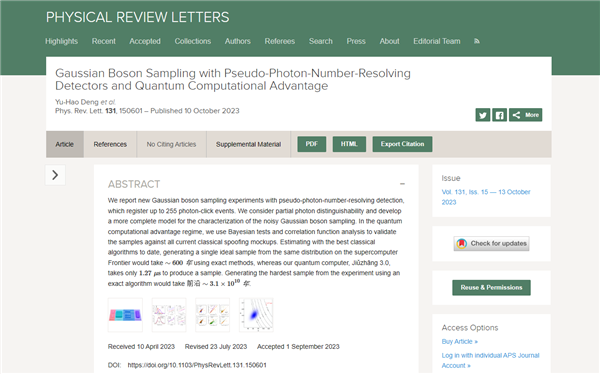Expand the left sidebar arrow

55,175
